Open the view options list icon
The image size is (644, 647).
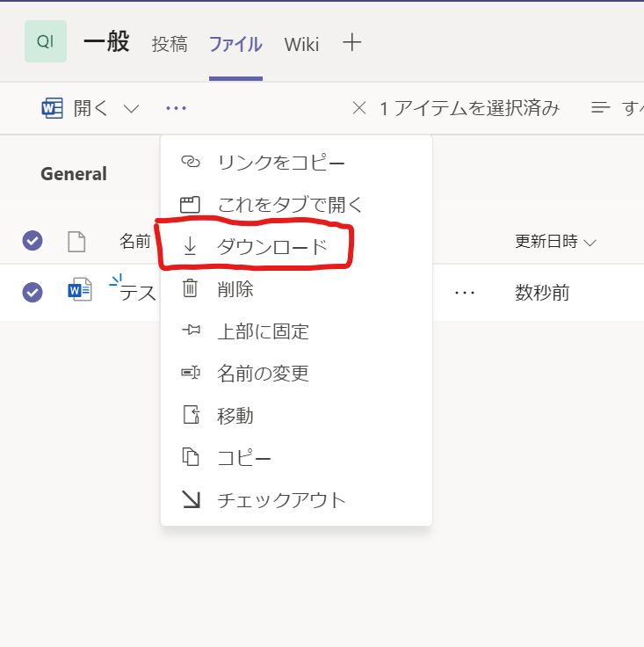click(600, 108)
